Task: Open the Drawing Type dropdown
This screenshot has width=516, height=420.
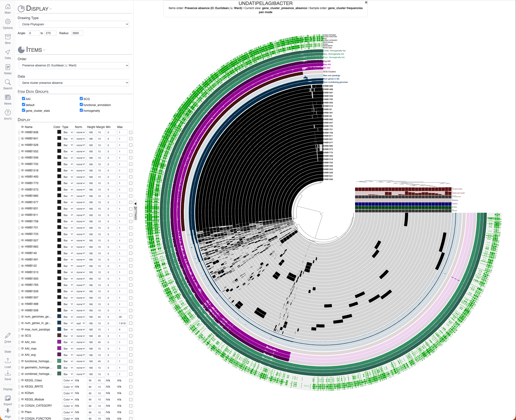Action: pos(74,24)
